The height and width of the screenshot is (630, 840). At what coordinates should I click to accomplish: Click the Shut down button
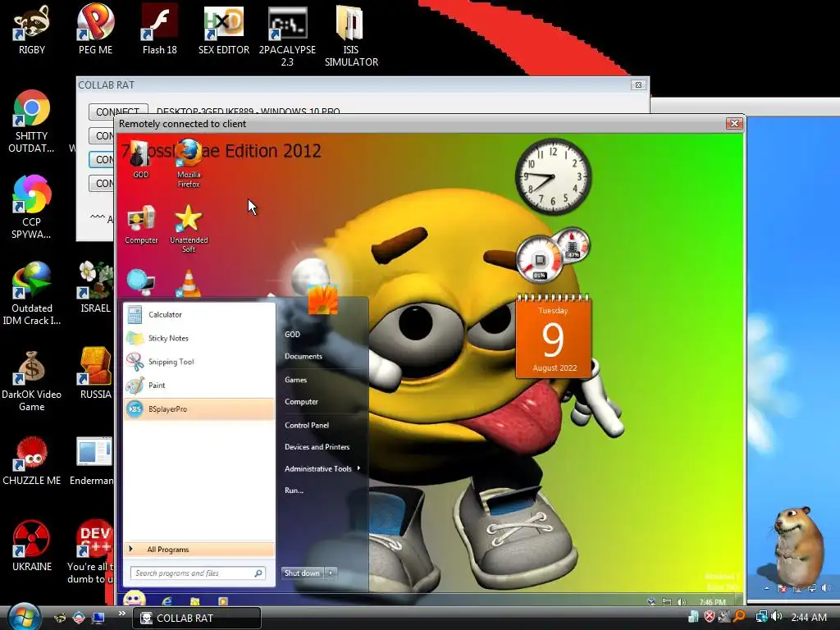click(x=302, y=573)
